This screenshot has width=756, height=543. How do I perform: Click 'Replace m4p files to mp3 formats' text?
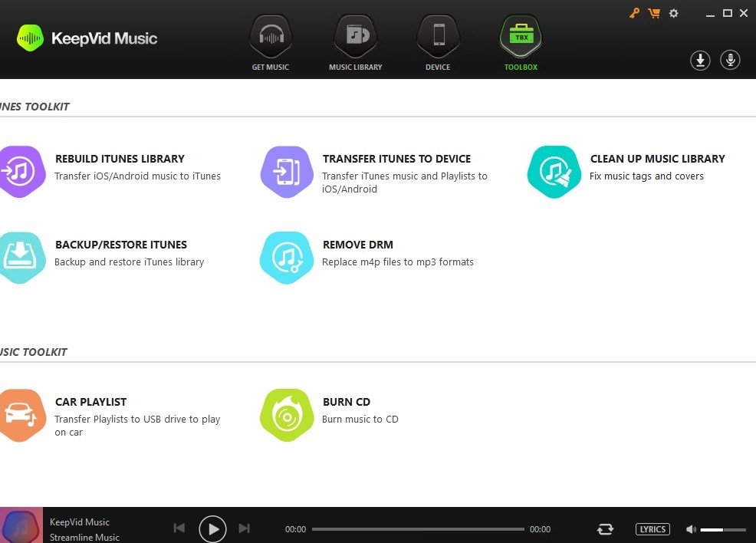pos(398,262)
